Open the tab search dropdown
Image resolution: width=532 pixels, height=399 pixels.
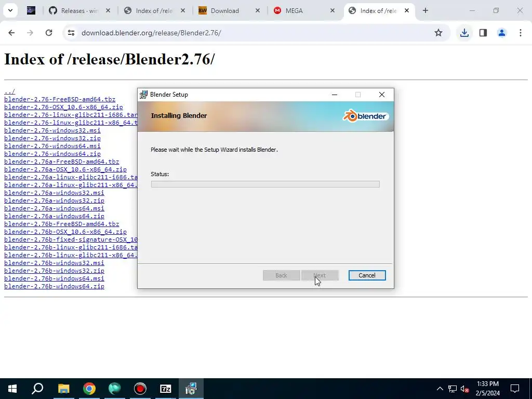pos(10,10)
